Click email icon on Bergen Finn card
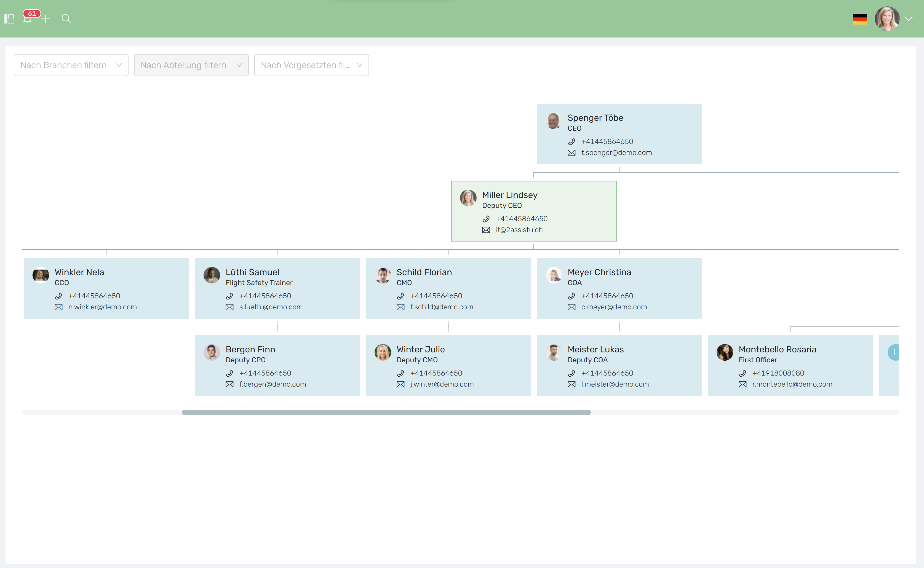 229,384
